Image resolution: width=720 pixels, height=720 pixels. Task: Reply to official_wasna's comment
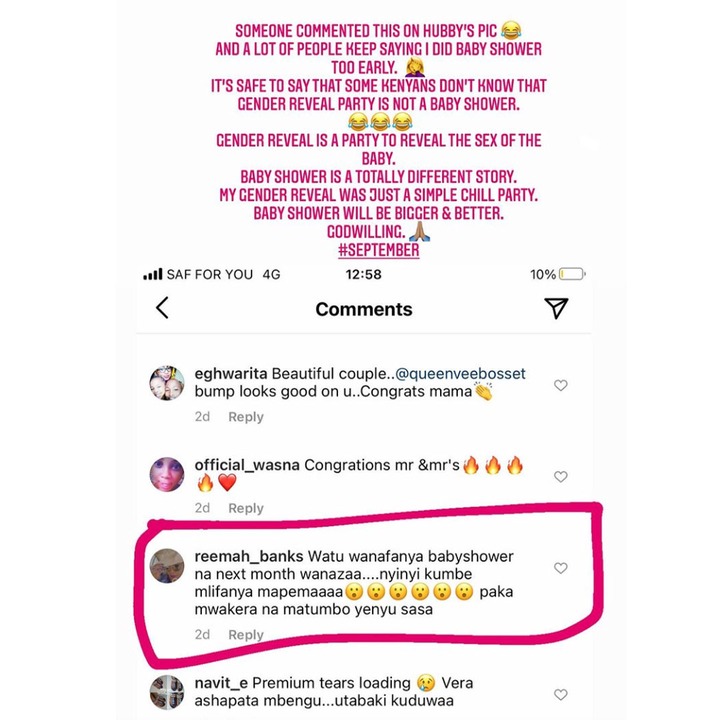click(246, 508)
